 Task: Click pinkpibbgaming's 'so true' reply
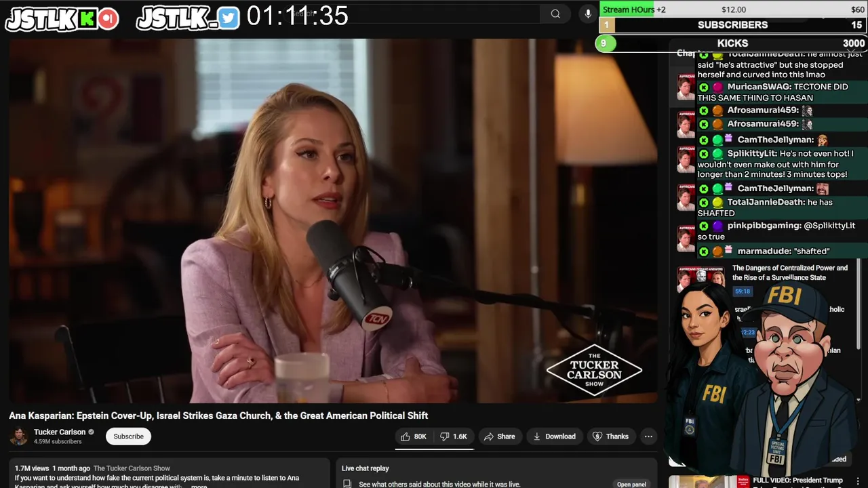(781, 231)
